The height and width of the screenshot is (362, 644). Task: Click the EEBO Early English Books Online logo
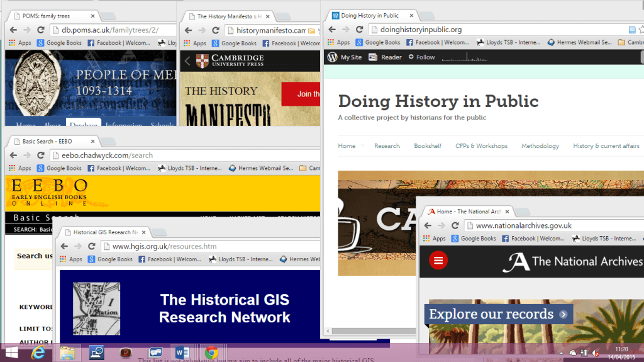(x=49, y=192)
